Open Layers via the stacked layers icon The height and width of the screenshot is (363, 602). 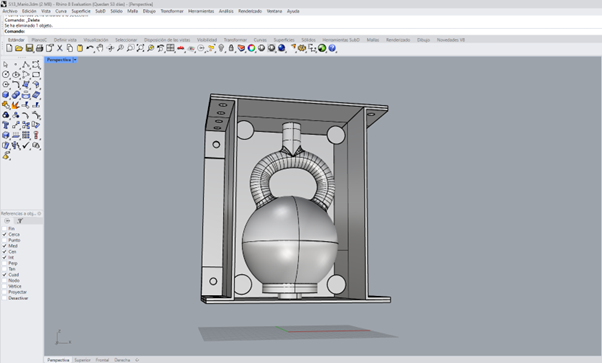tap(241, 48)
